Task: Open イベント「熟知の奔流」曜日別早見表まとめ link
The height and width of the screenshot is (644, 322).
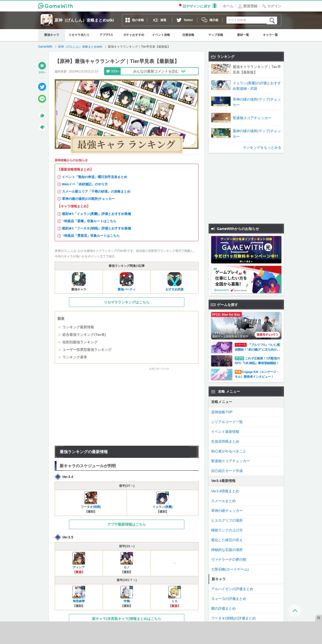Action: (95, 177)
